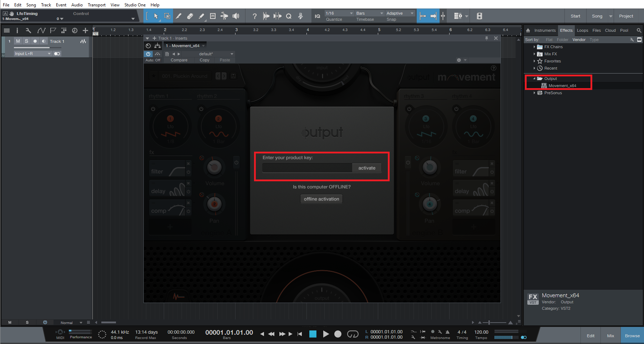The image size is (644, 344).
Task: Go to the Start page
Action: (575, 16)
